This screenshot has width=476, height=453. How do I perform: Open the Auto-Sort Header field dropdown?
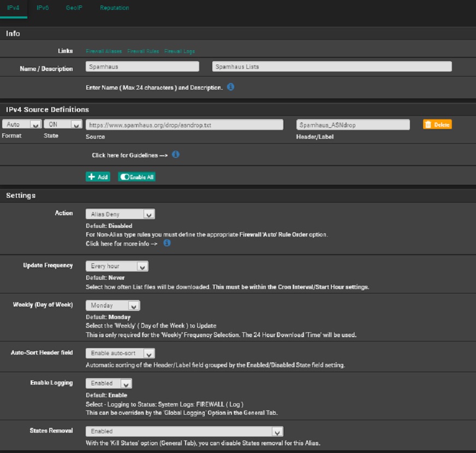(x=120, y=354)
